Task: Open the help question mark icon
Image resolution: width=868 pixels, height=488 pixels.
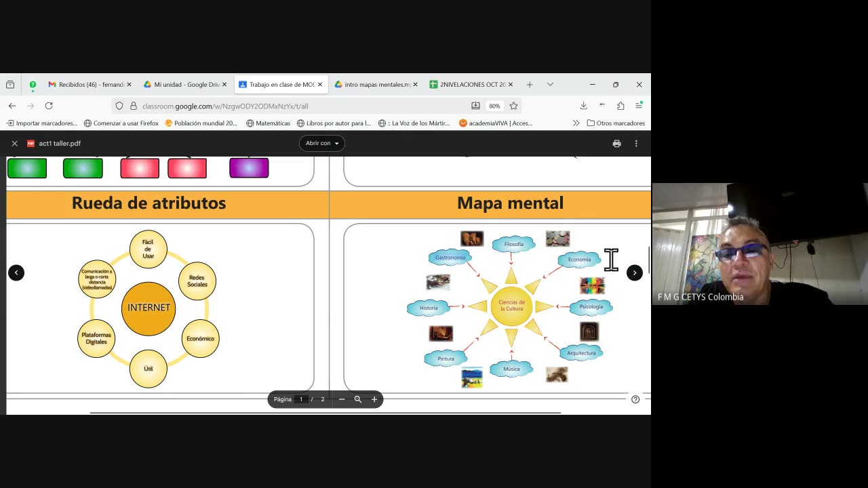Action: coord(635,399)
